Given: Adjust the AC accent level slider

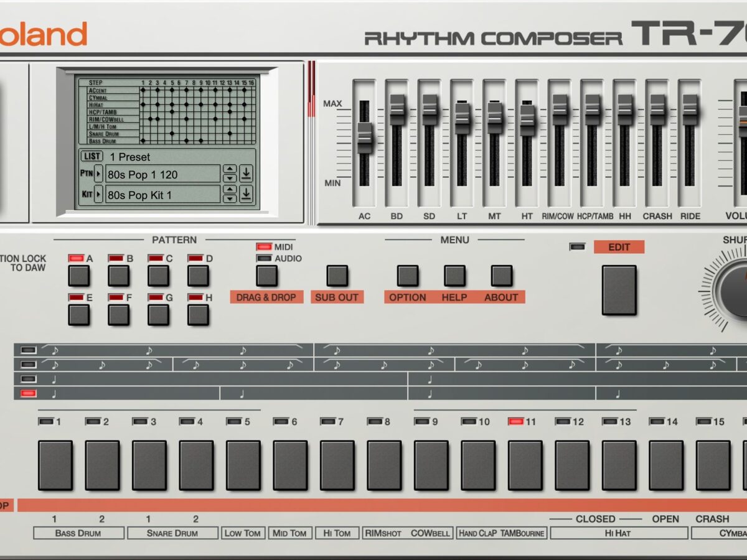Looking at the screenshot, I should tap(365, 138).
